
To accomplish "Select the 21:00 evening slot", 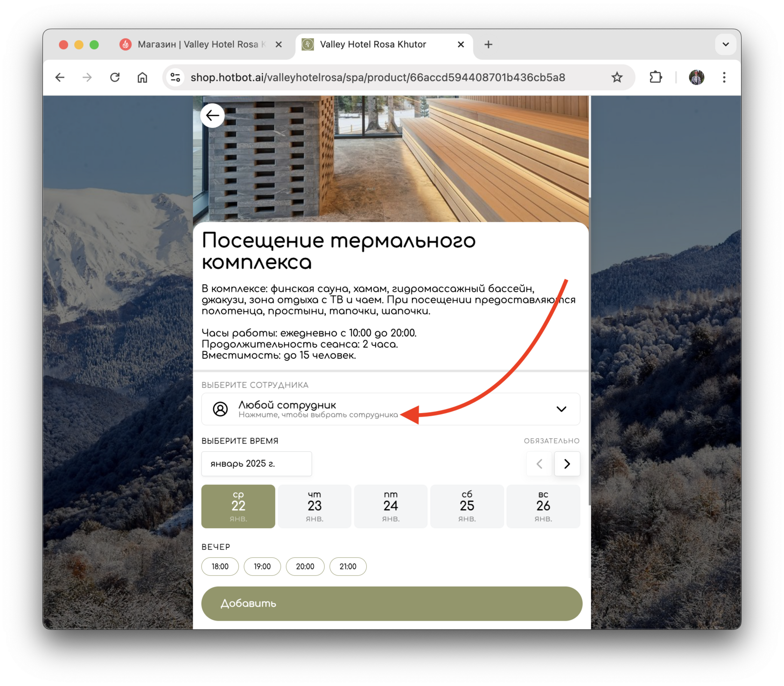I will point(348,567).
